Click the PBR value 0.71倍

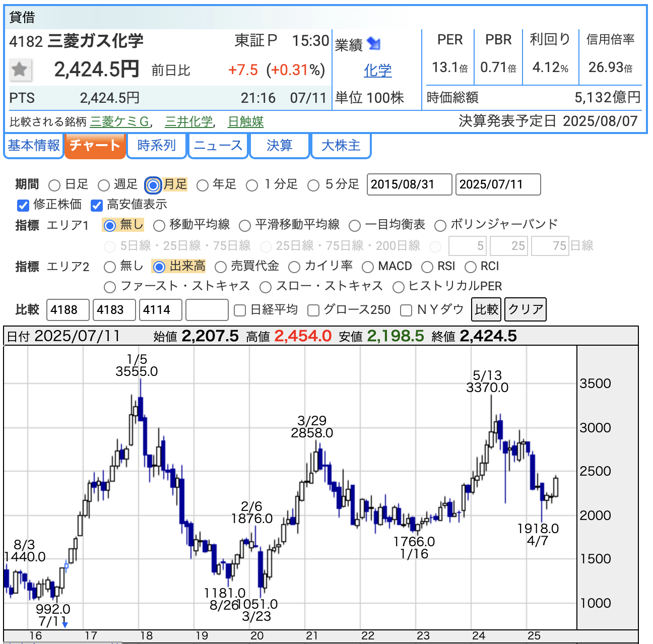[498, 68]
